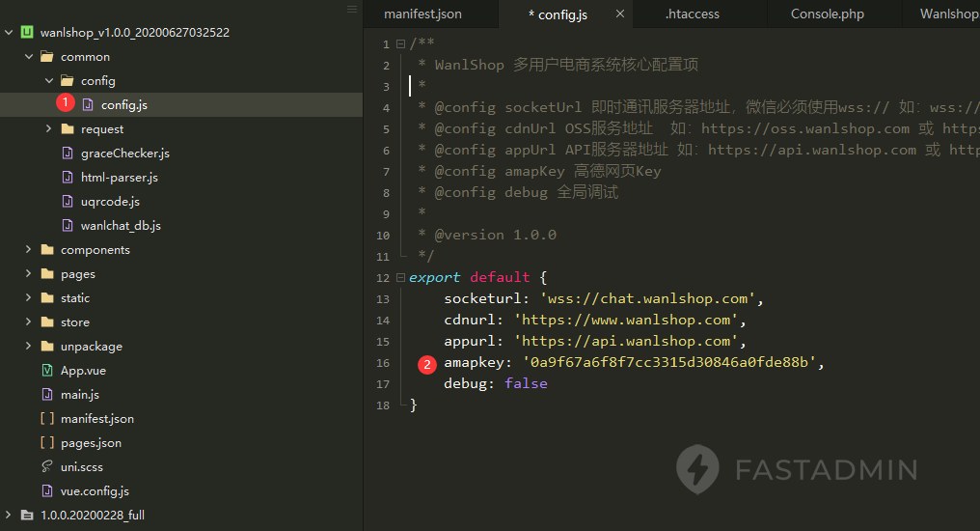This screenshot has width=980, height=531.
Task: Click the vue.config.js file icon
Action: [47, 491]
